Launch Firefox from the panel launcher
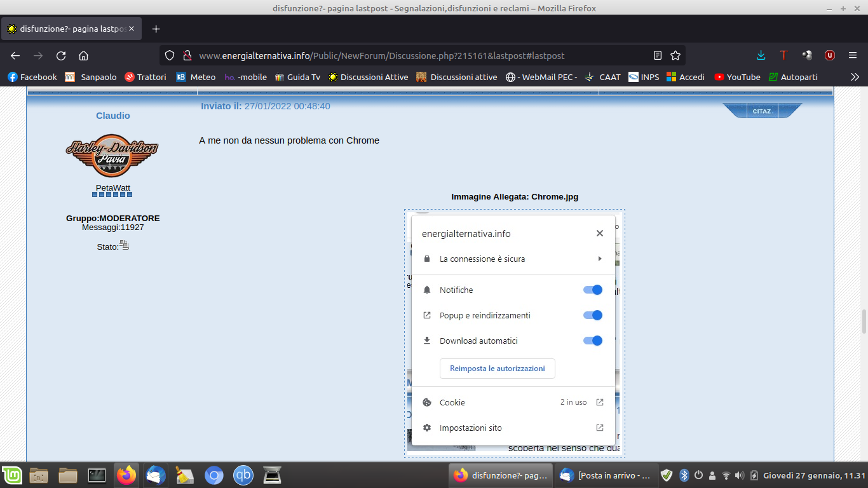868x488 pixels. click(x=126, y=475)
